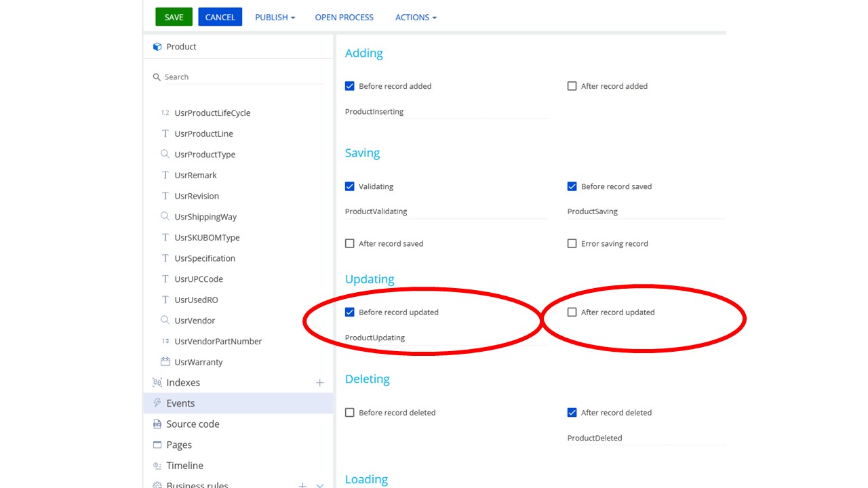Click the Pages section icon

click(157, 445)
